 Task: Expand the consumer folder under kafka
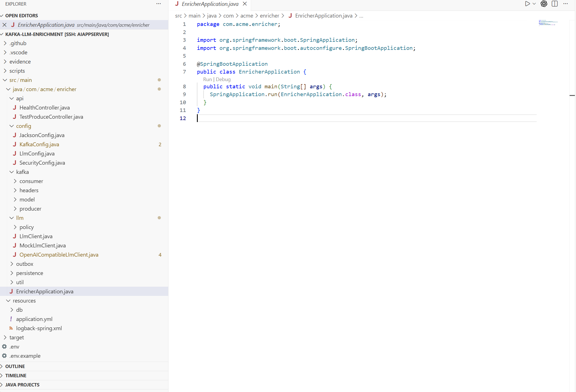click(31, 181)
